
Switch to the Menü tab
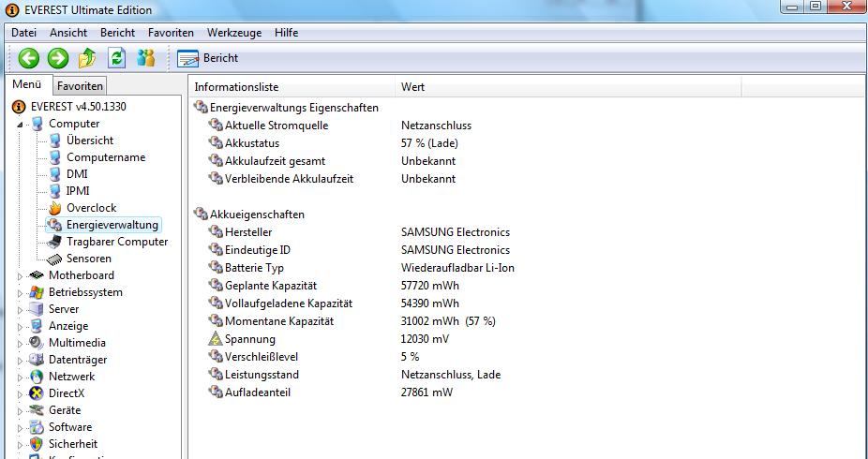pos(27,84)
